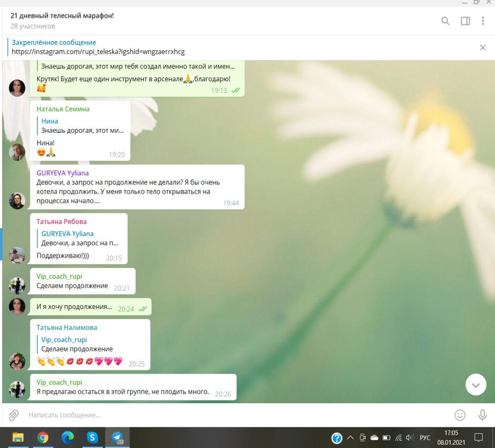Click the double-check read mark at 19:13
This screenshot has height=448, width=495.
tap(236, 90)
